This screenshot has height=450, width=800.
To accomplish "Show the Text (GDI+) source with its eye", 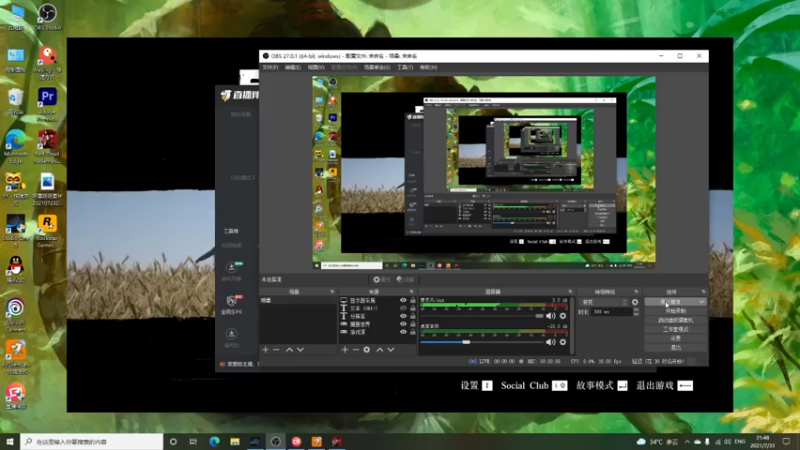I will [403, 308].
